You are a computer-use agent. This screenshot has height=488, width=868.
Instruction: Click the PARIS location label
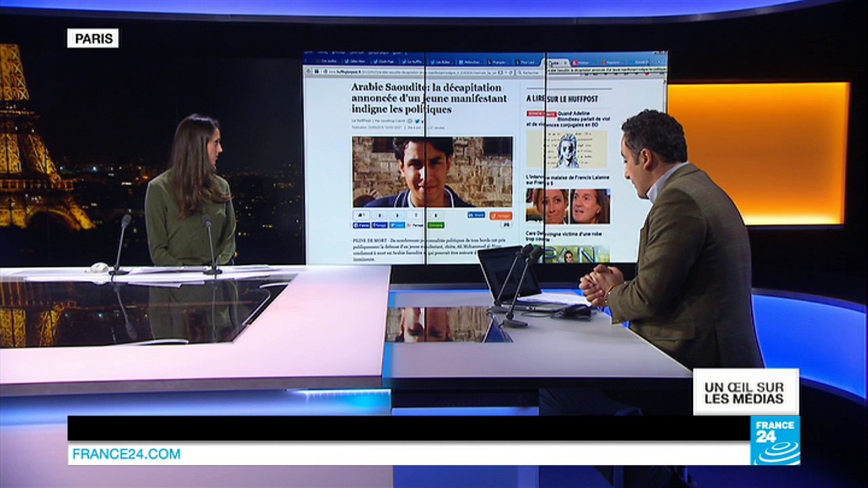click(x=93, y=39)
